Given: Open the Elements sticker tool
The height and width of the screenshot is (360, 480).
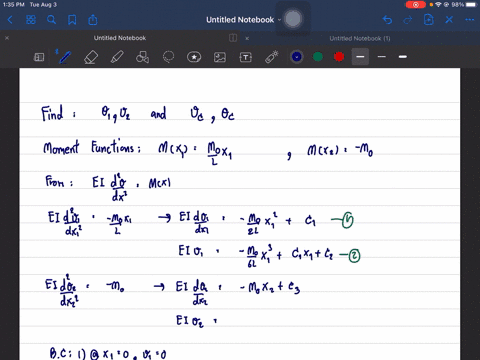Looking at the screenshot, I should [x=194, y=57].
